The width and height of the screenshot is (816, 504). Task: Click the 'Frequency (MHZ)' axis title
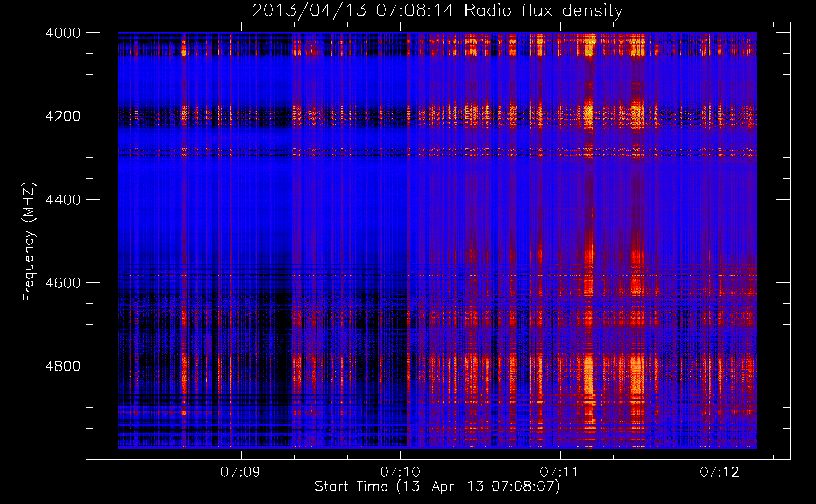(29, 241)
